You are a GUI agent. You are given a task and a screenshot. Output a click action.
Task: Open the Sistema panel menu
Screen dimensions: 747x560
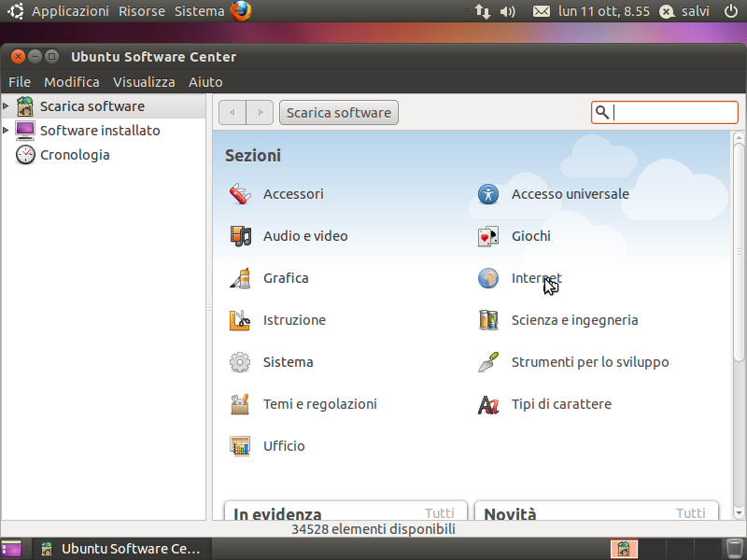199,11
